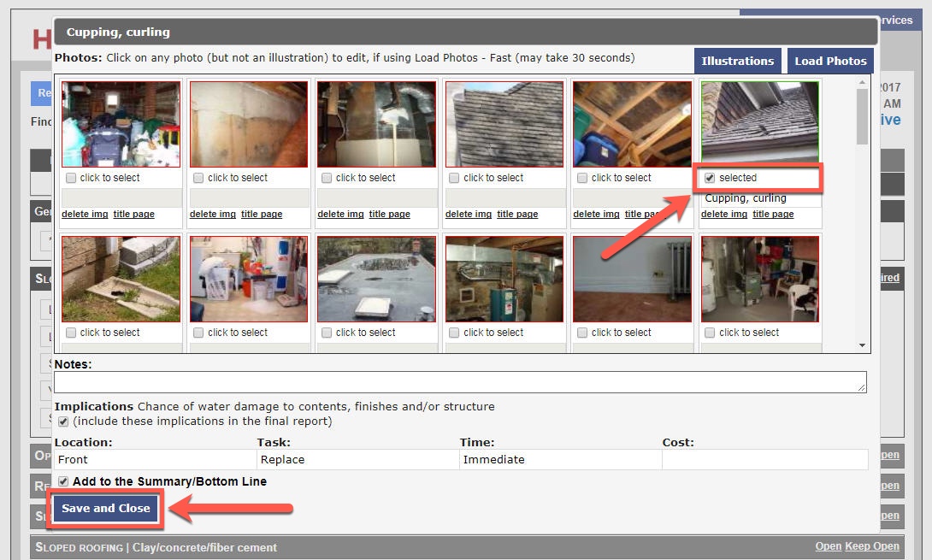
Task: Click 'title page' under the beige wall photo
Action: (262, 214)
